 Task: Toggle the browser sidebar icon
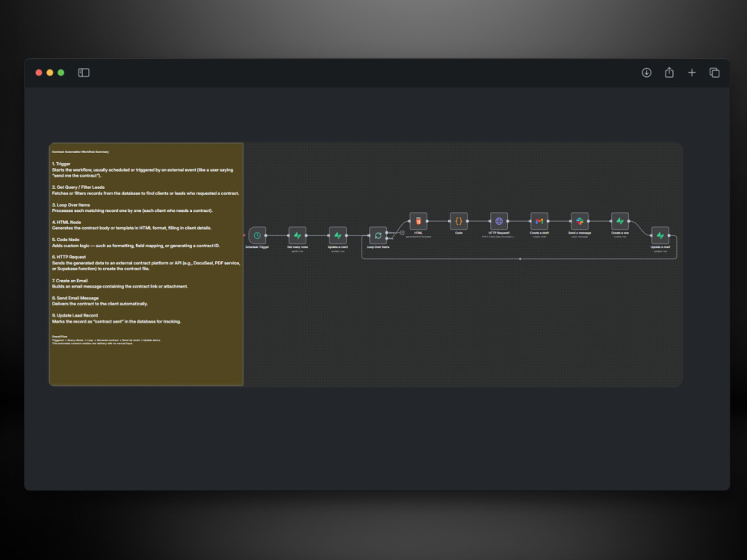coord(84,72)
